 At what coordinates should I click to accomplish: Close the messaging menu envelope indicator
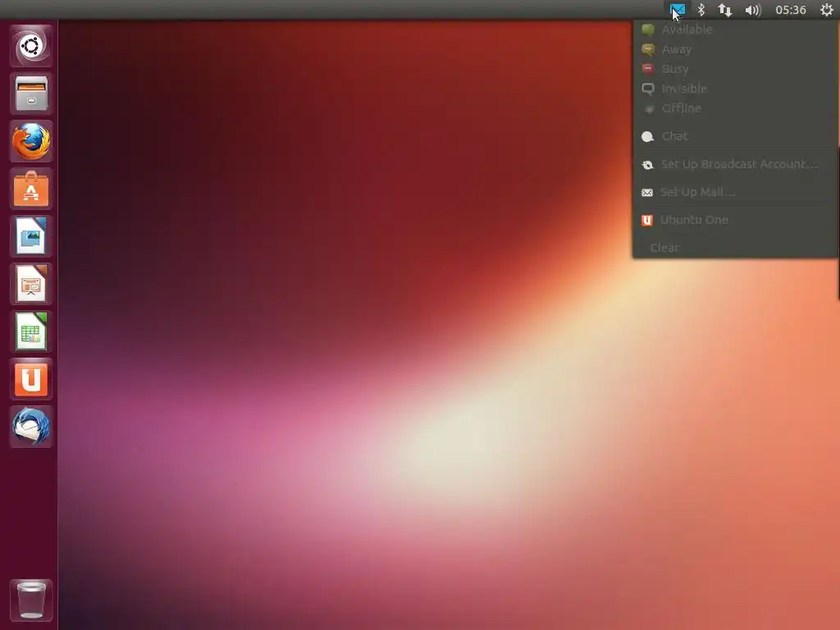coord(677,10)
